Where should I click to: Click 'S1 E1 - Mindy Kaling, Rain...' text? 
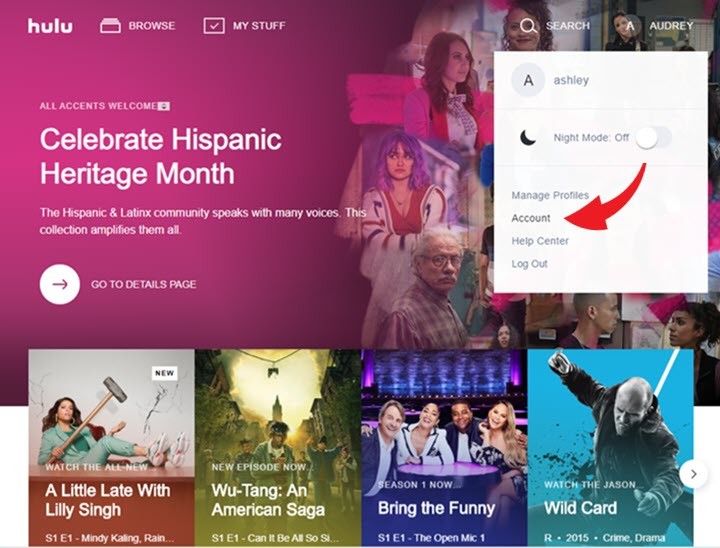click(110, 538)
